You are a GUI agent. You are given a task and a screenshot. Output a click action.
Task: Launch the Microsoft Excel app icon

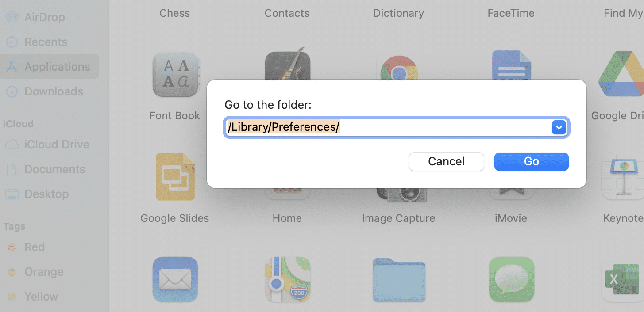[622, 280]
